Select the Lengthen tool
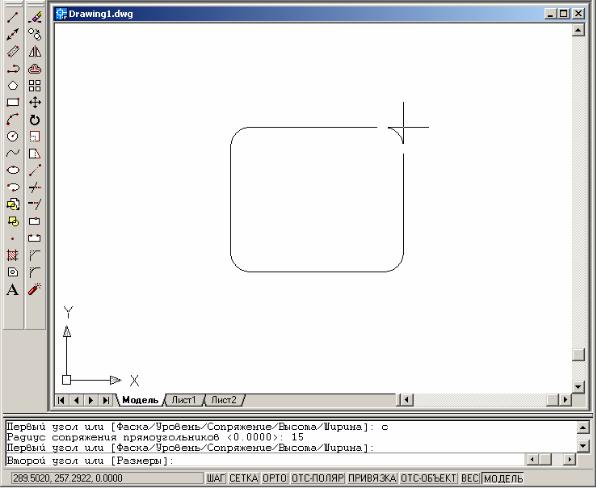Screen dimensions: 596x488 click(35, 170)
